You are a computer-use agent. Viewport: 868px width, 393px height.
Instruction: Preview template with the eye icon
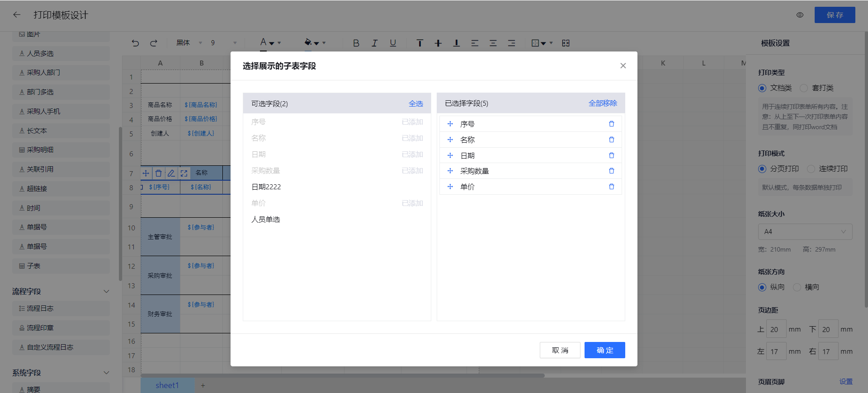coord(800,15)
